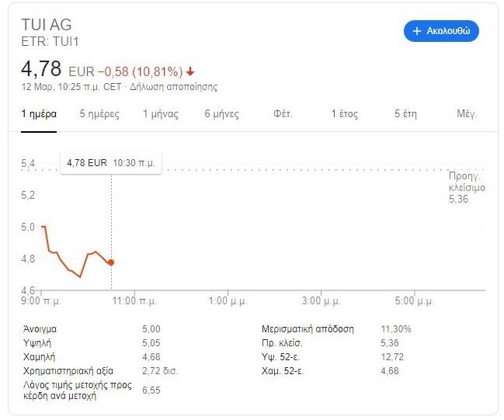Viewport: 504px width, 420px height.
Task: Click the Ακολουθώ follow button
Action: pyautogui.click(x=441, y=31)
